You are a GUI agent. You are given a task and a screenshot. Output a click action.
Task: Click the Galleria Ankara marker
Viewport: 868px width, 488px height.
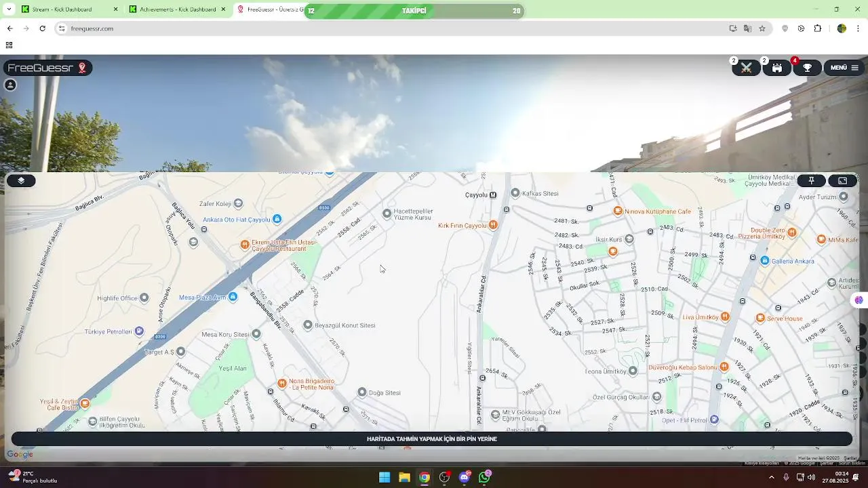click(765, 261)
